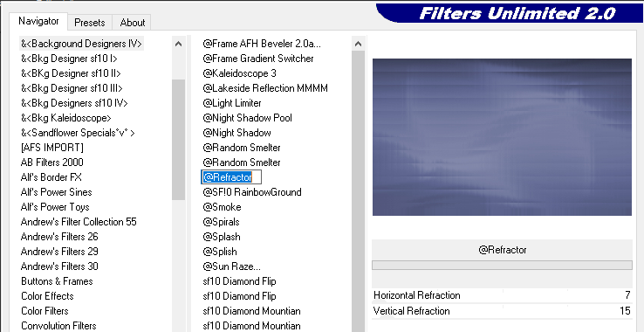Switch to the Presets tab
This screenshot has height=332, width=644.
pos(90,23)
